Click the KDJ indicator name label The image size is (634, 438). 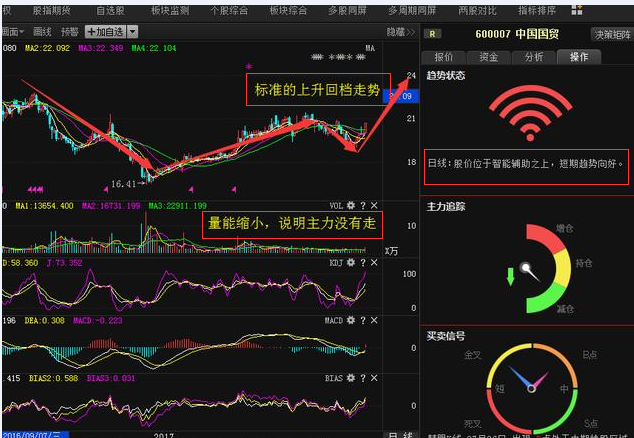[x=336, y=262]
